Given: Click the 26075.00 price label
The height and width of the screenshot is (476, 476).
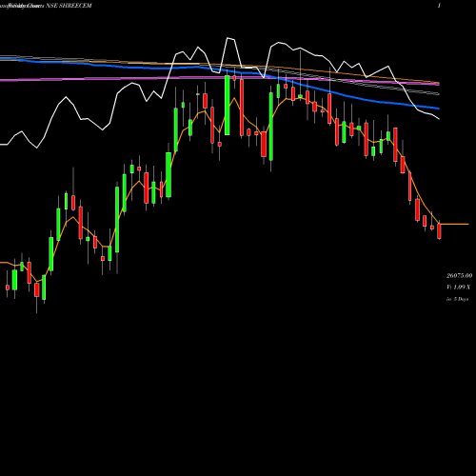Looking at the screenshot, I should click(x=459, y=275).
